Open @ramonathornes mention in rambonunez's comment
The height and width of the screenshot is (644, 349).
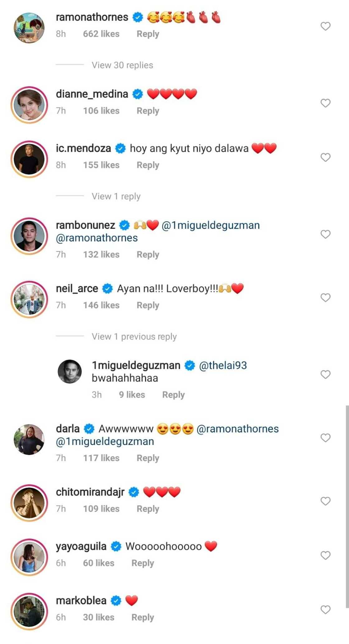click(97, 238)
